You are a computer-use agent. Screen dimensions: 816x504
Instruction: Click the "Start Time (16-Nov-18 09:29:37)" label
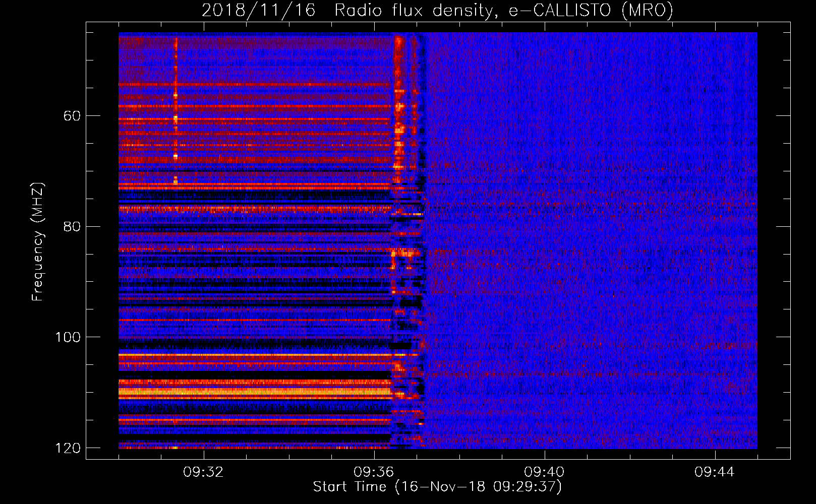[x=437, y=487]
